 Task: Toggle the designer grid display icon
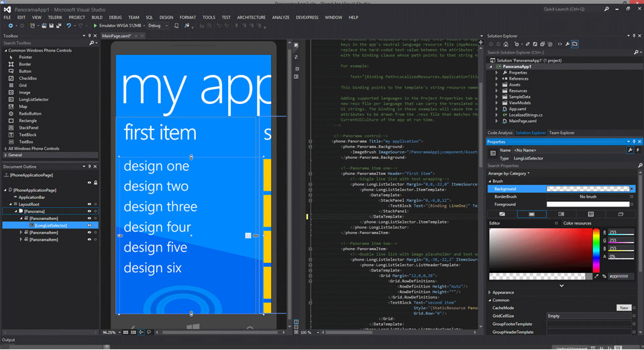pos(125,332)
